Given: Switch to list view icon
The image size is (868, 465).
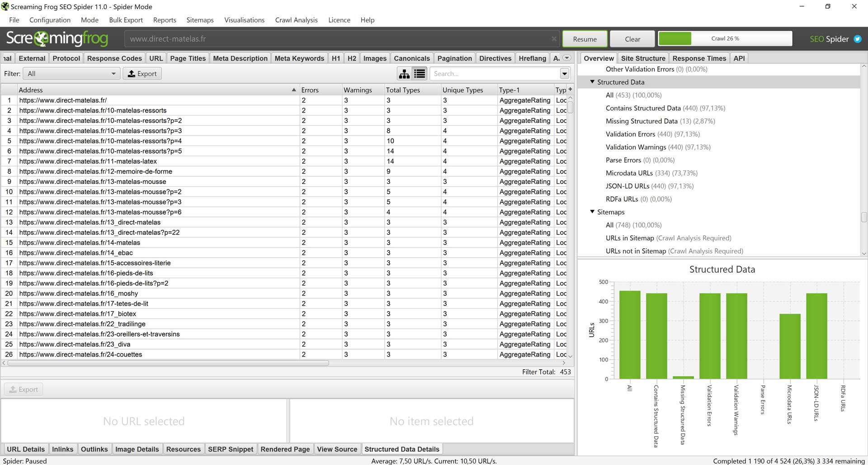Looking at the screenshot, I should [x=420, y=74].
